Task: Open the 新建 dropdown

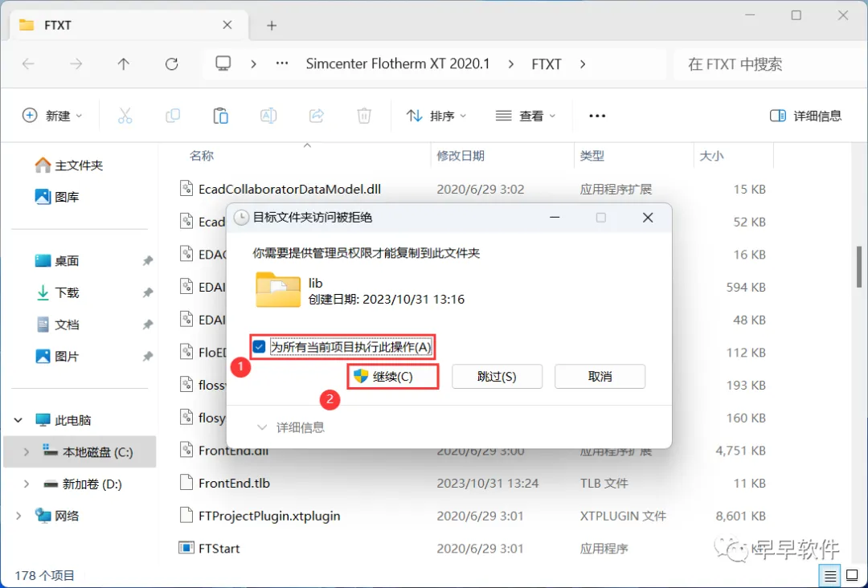Action: pos(52,116)
